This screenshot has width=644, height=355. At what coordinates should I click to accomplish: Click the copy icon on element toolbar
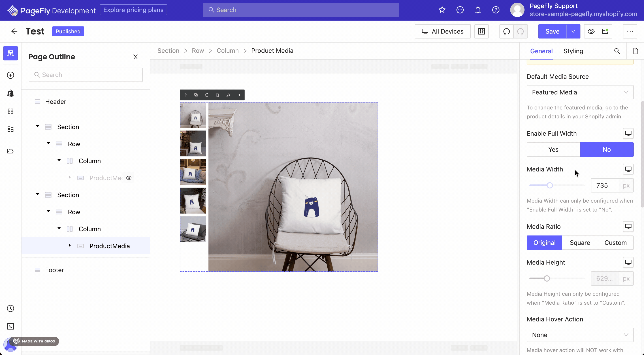point(218,95)
